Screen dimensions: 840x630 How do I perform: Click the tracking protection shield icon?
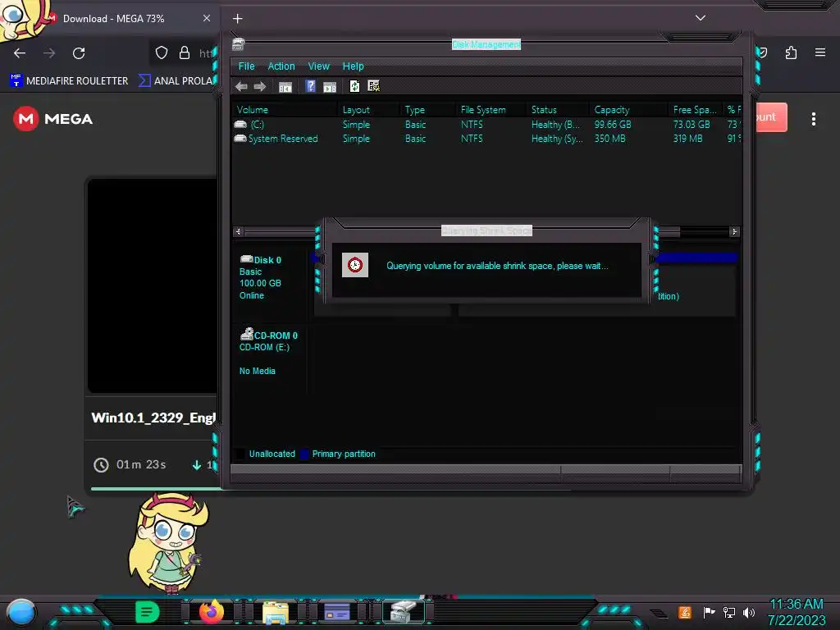(162, 52)
